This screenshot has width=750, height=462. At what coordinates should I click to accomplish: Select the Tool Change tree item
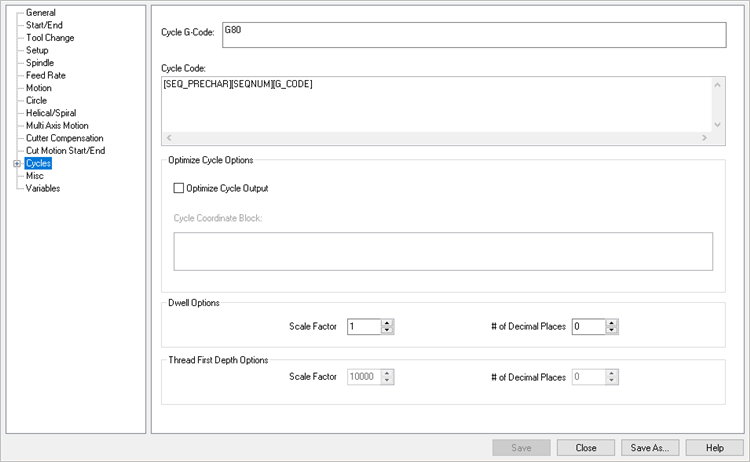click(x=50, y=38)
